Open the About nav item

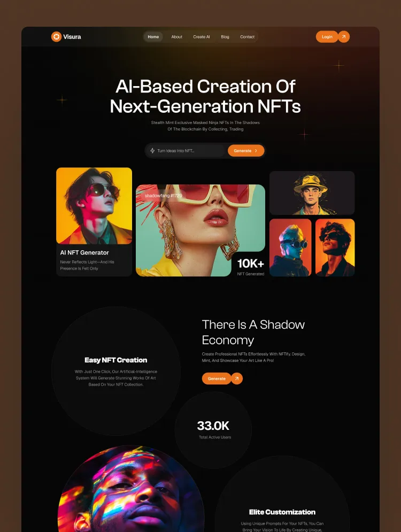[x=177, y=37]
